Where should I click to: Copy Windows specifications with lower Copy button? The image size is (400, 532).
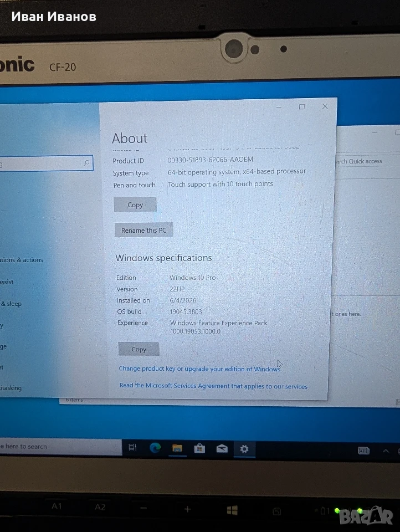(x=139, y=349)
